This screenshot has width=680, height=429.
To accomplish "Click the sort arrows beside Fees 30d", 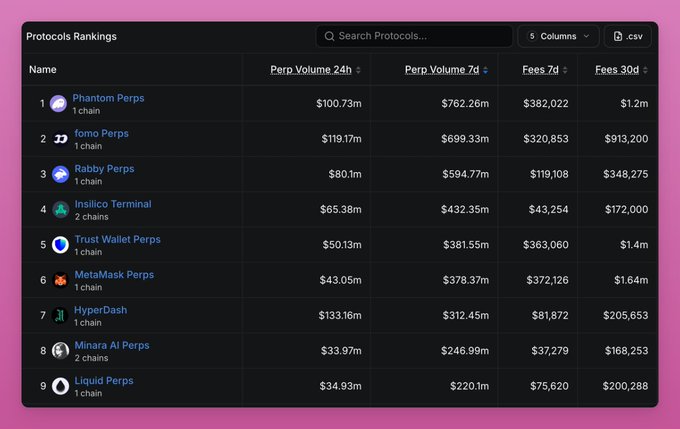I will (x=645, y=70).
